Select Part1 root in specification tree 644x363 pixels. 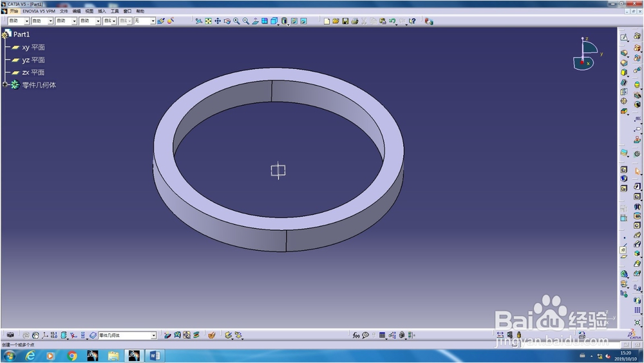21,35
